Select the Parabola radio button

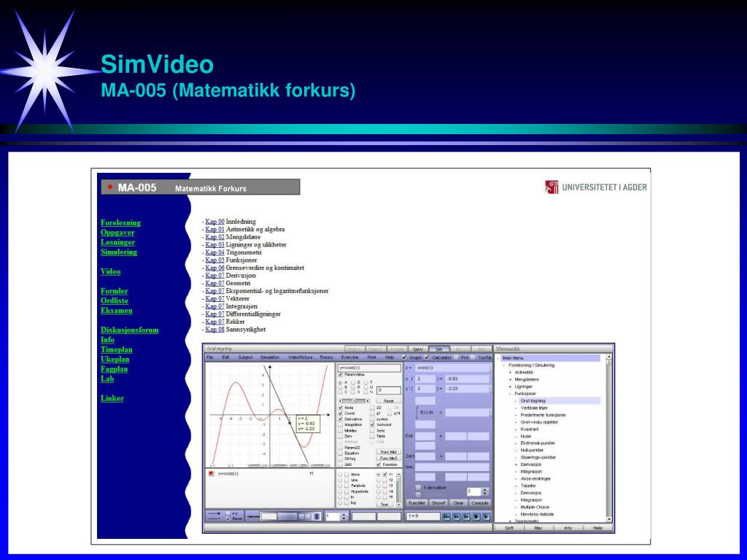coord(341,486)
